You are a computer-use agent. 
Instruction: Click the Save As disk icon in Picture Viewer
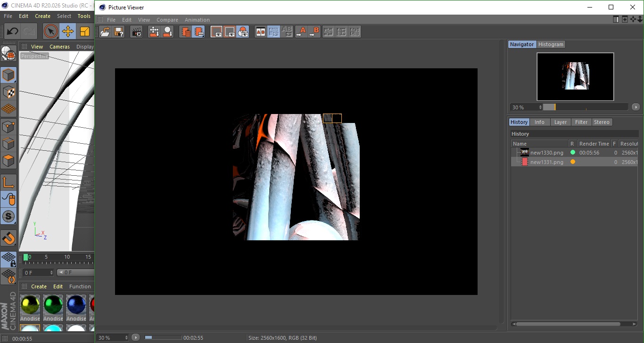click(x=119, y=32)
